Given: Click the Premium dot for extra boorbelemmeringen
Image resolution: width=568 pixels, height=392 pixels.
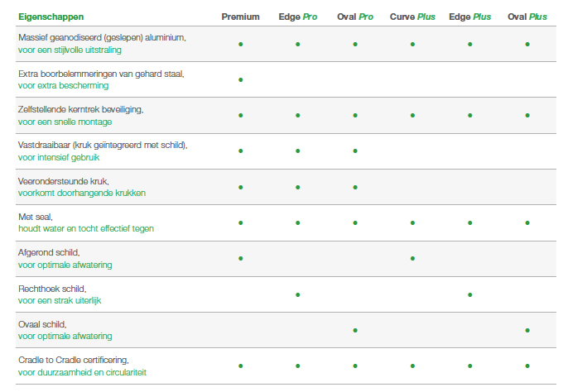Looking at the screenshot, I should [x=240, y=79].
